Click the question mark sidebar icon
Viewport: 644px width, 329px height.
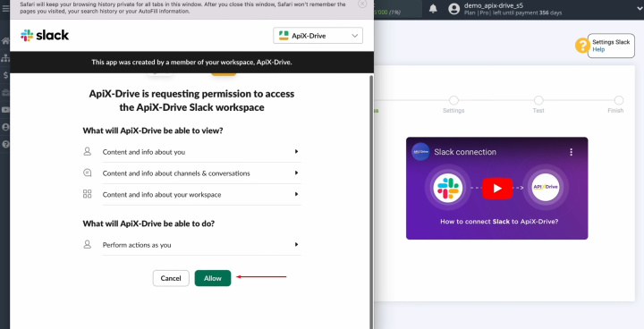click(5, 145)
